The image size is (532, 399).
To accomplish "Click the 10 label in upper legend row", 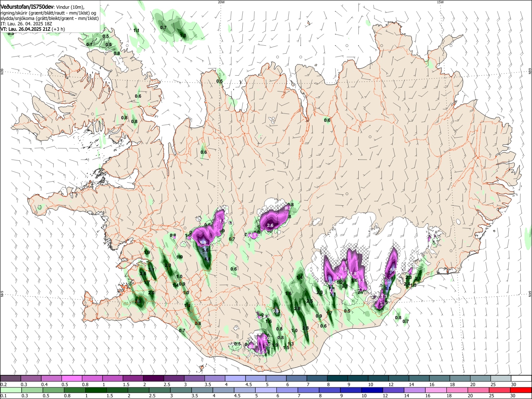I will point(371,384).
